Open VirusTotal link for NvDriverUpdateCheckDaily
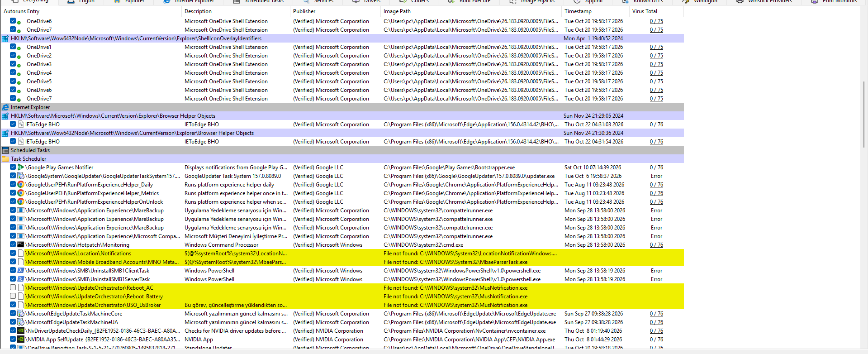The height and width of the screenshot is (354, 868). pyautogui.click(x=656, y=331)
